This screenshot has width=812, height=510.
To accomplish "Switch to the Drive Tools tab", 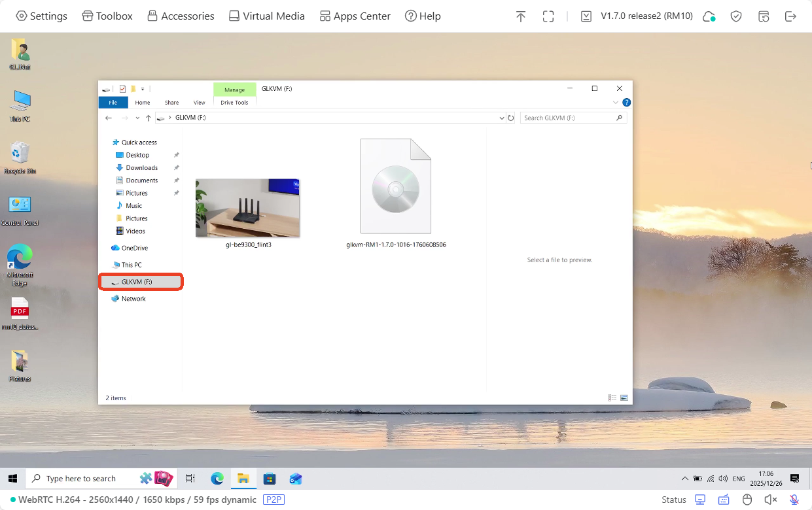I will click(234, 103).
